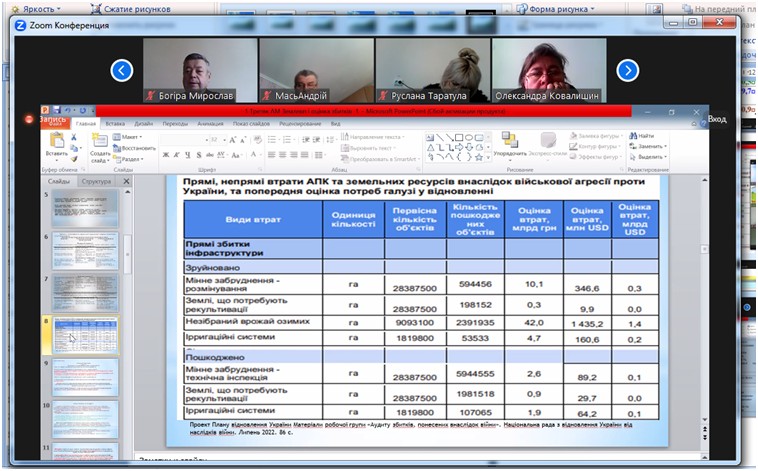Open the Структура tab in the slide panel
This screenshot has width=758, height=471.
[x=96, y=181]
